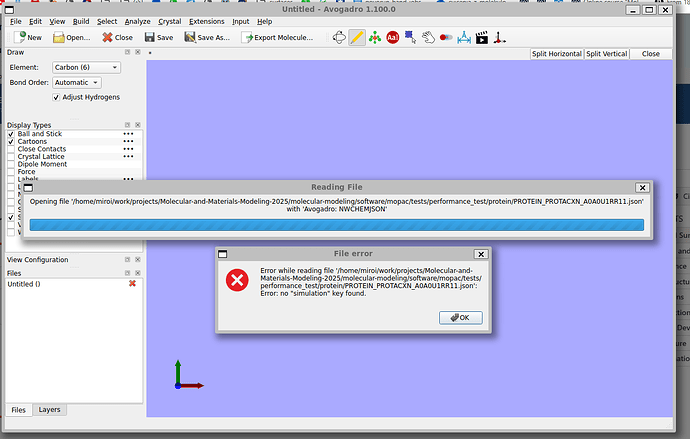Click the view Close button beside Split Vertical
Screen dimensions: 690x439
click(x=650, y=54)
